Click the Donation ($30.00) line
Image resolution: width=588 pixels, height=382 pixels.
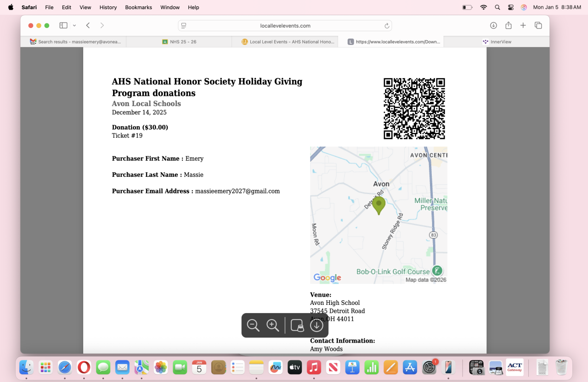(140, 127)
